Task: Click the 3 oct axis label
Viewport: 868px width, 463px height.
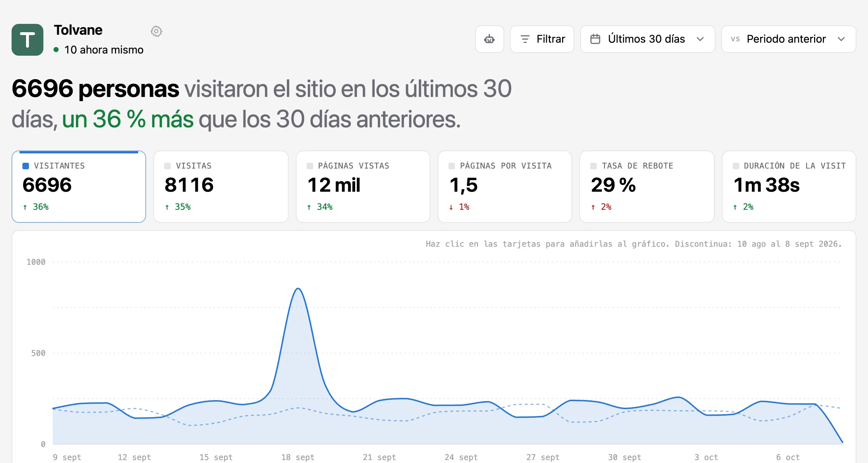Action: click(706, 457)
